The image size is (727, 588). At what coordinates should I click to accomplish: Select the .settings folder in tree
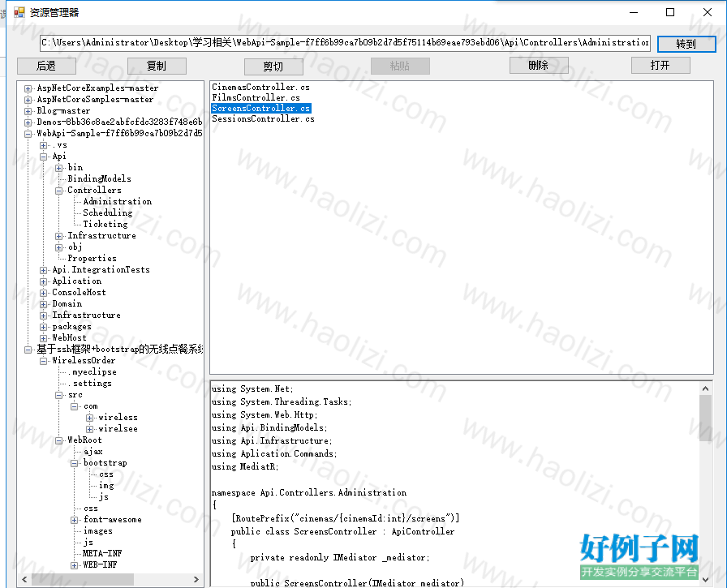(89, 384)
